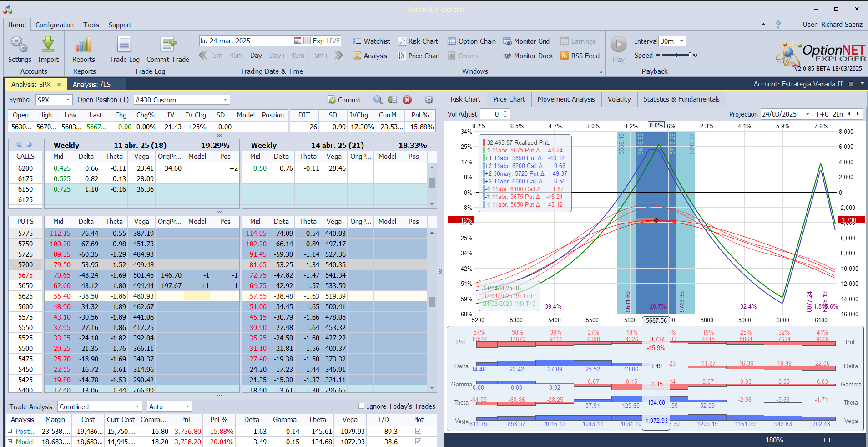Go to next expiration with right arrow
Viewport: 868px width, 447px height.
30,145
